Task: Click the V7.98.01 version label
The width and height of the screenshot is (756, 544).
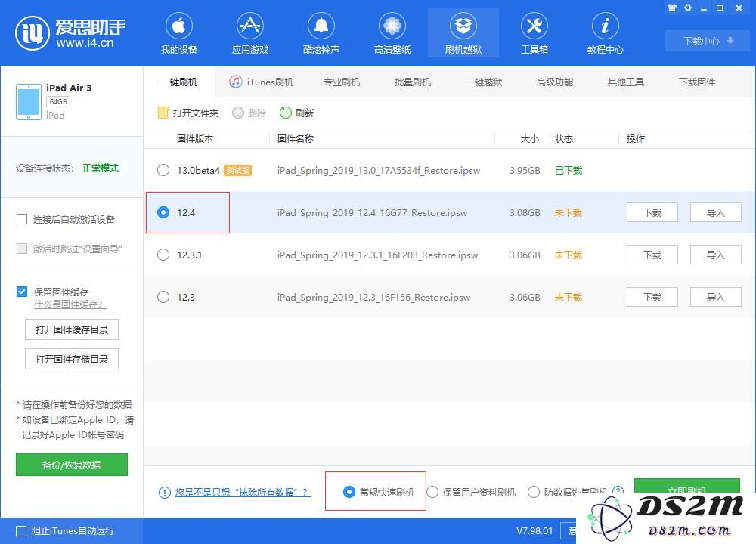Action: [x=534, y=531]
